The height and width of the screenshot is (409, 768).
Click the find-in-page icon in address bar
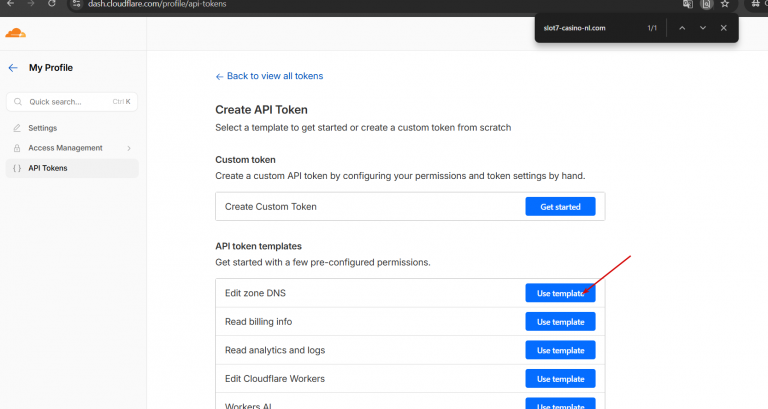[706, 4]
